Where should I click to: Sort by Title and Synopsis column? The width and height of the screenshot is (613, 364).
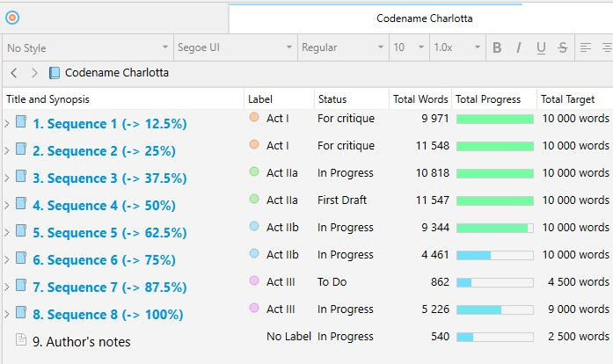[x=123, y=99]
